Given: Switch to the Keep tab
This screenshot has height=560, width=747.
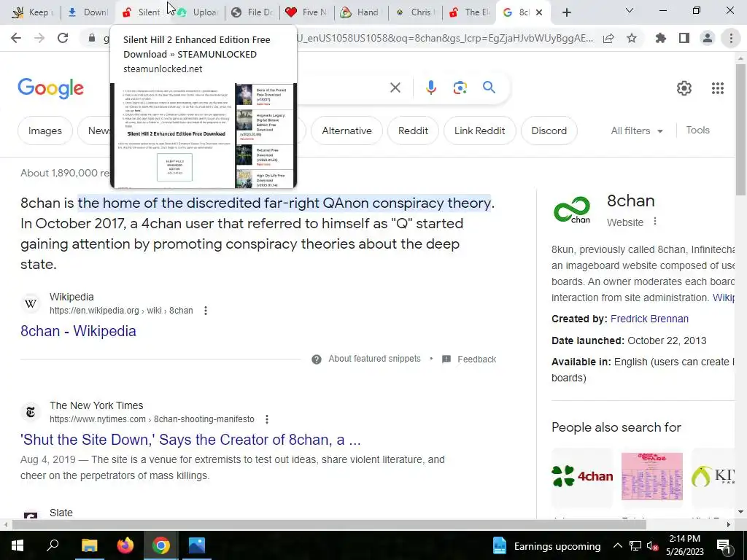Looking at the screenshot, I should tap(32, 12).
